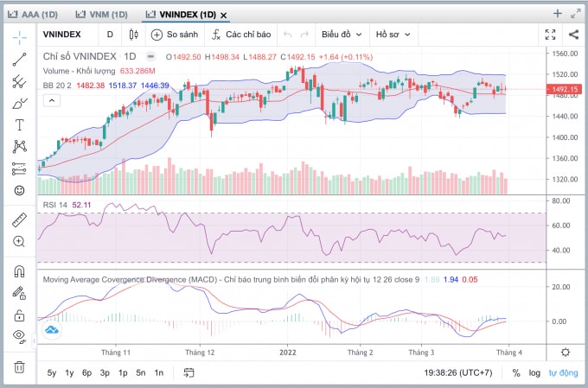Choose the brush drawing tool

(19, 104)
